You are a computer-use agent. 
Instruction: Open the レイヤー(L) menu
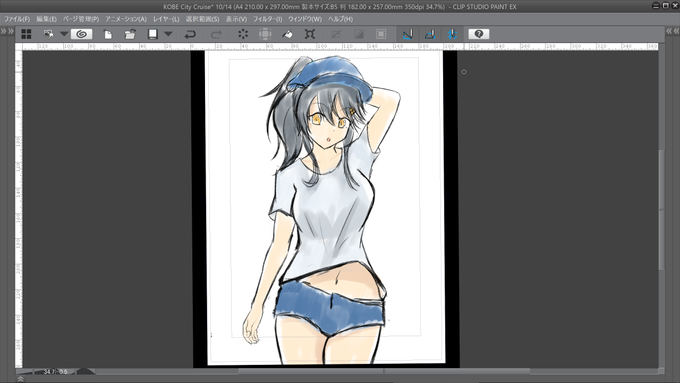[166, 19]
